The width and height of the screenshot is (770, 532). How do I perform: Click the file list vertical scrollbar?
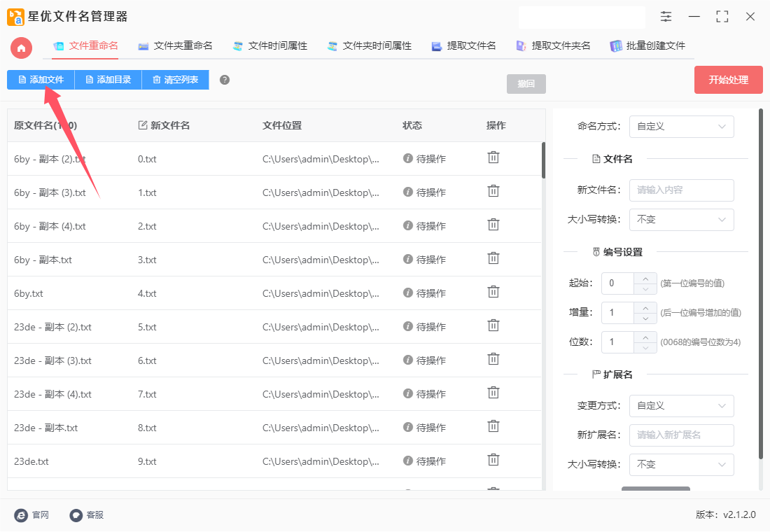(544, 160)
